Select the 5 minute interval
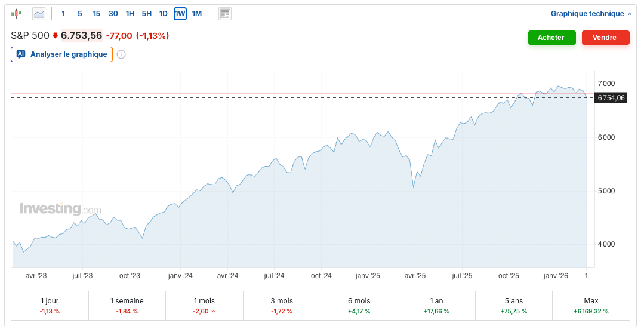This screenshot has height=332, width=644. click(x=79, y=14)
